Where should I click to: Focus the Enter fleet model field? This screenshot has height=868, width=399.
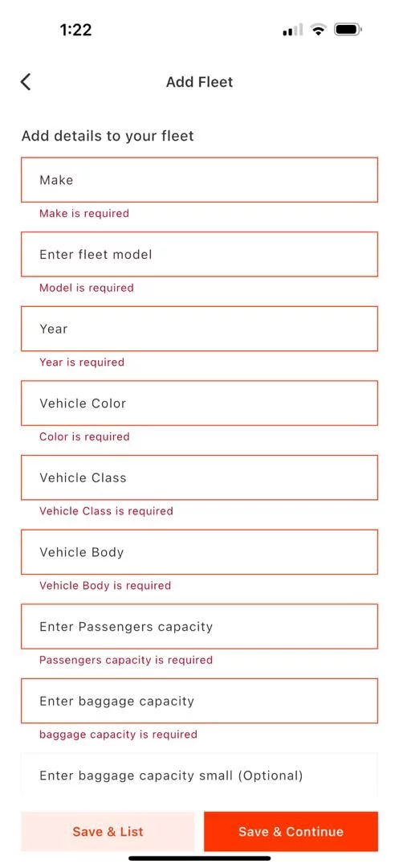click(199, 254)
